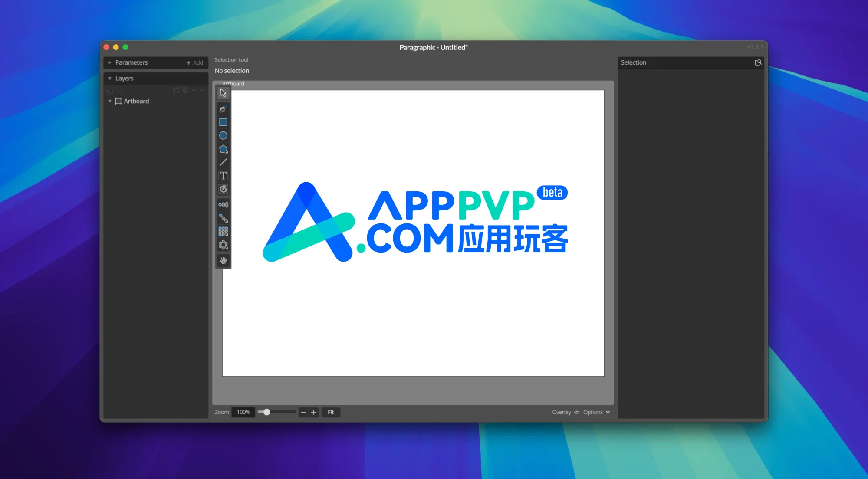Select the Pen tool
The image size is (868, 479).
tap(223, 109)
